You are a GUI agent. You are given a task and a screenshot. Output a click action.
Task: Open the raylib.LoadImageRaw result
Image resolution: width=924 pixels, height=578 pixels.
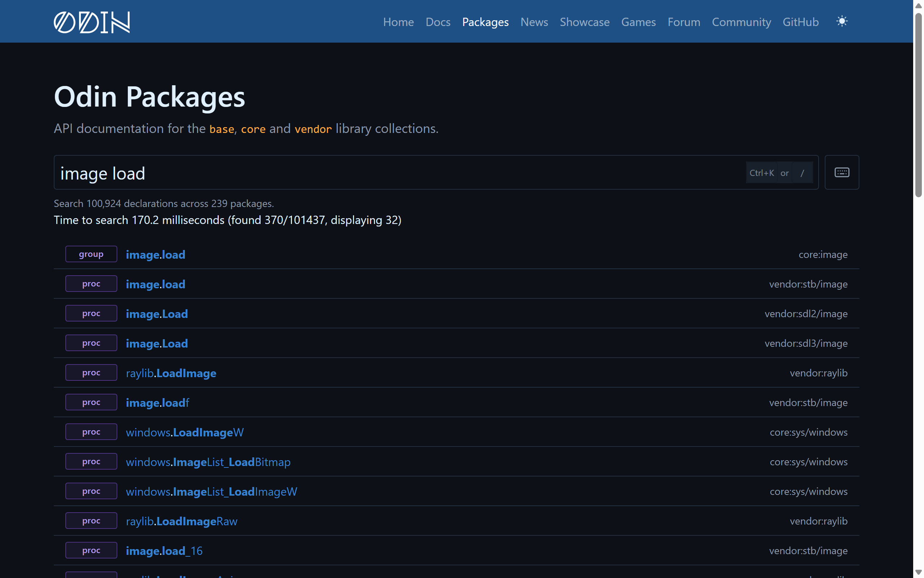coord(182,521)
